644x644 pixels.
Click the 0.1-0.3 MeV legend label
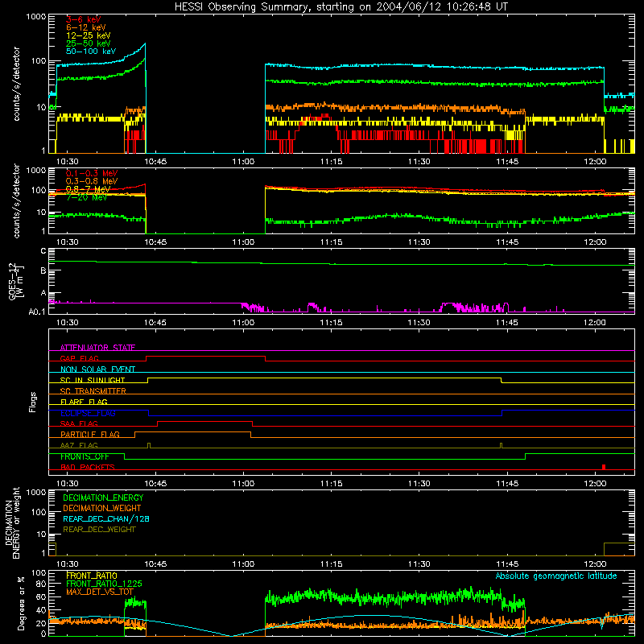click(x=92, y=174)
